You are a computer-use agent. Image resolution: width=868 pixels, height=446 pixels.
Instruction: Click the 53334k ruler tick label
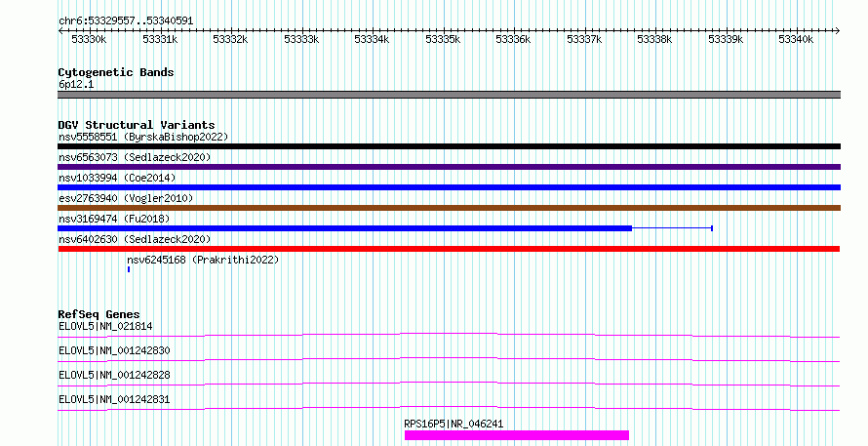tap(372, 39)
